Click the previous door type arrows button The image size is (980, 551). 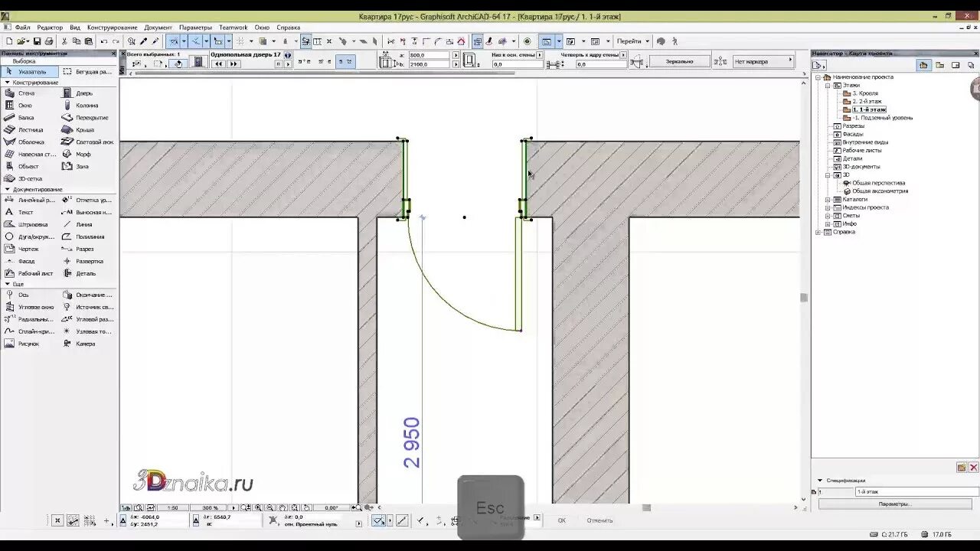coord(218,64)
